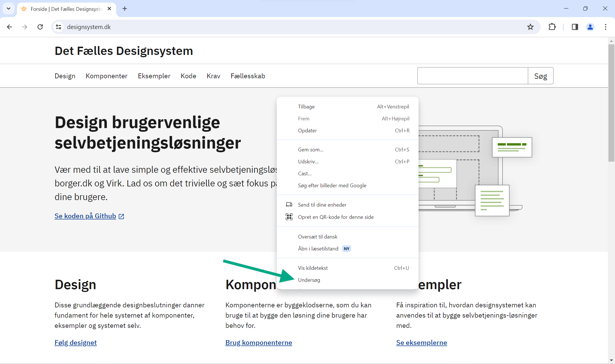
Task: Click the Send til dine enheder device icon
Action: point(289,205)
